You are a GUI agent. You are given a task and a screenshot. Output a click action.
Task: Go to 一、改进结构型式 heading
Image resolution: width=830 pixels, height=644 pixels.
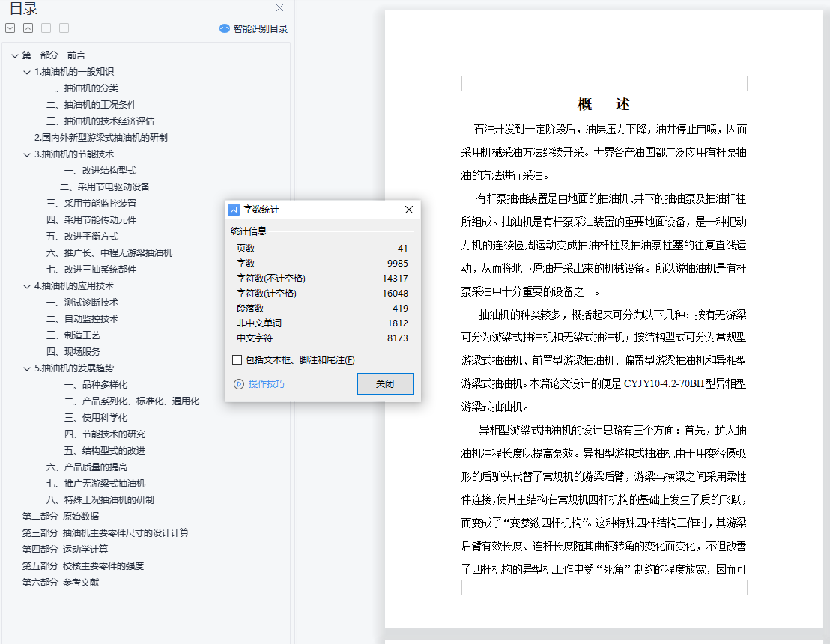point(100,171)
